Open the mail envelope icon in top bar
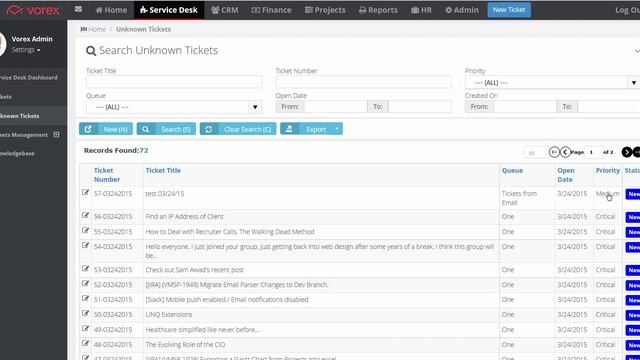This screenshot has width=640, height=360. [x=78, y=9]
